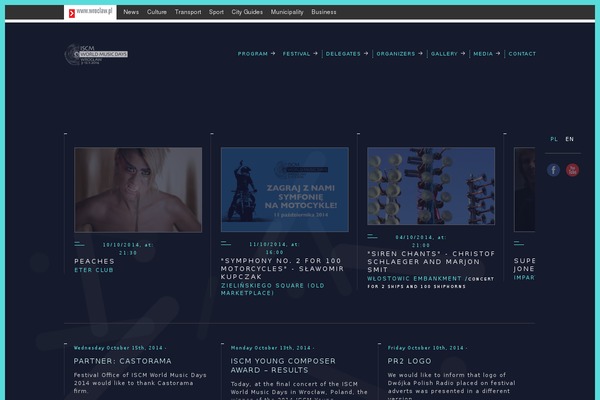Open the PEACHES event title
This screenshot has width=600, height=400.
click(95, 261)
